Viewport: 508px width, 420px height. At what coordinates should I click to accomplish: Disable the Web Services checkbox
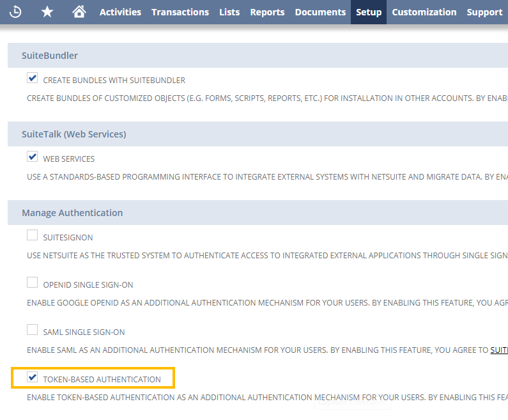(33, 157)
